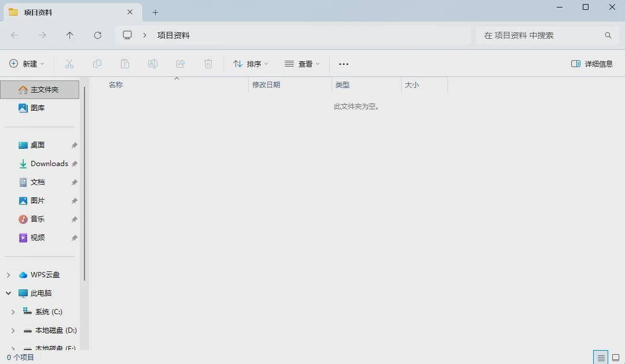Select the 重命名 (rename) icon
Screen dimensions: 625x364
tap(153, 64)
